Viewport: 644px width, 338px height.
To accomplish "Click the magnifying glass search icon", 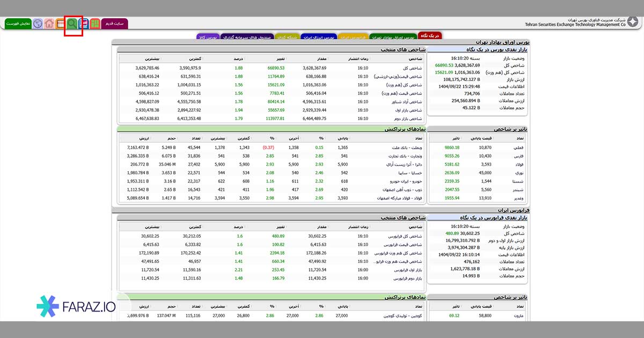I will 72,24.
